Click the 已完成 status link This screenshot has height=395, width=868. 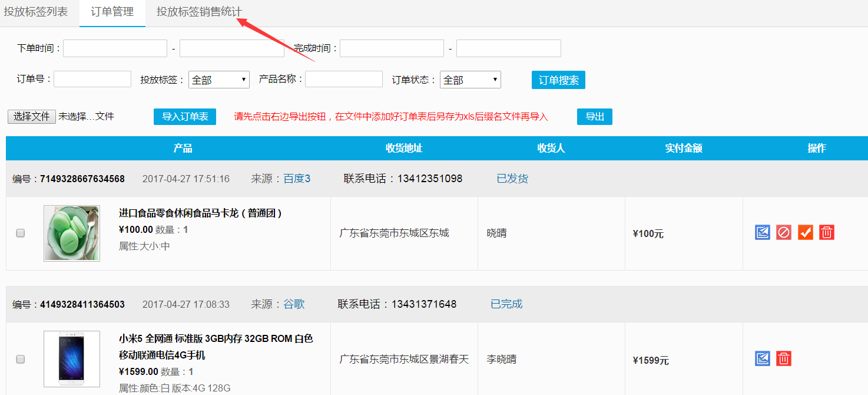click(x=506, y=304)
